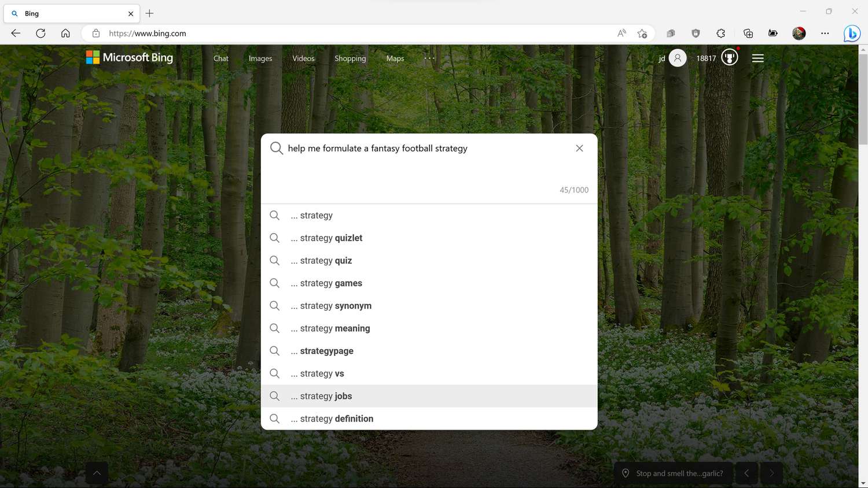Choose the "strategy jobs" suggestion

[326, 396]
